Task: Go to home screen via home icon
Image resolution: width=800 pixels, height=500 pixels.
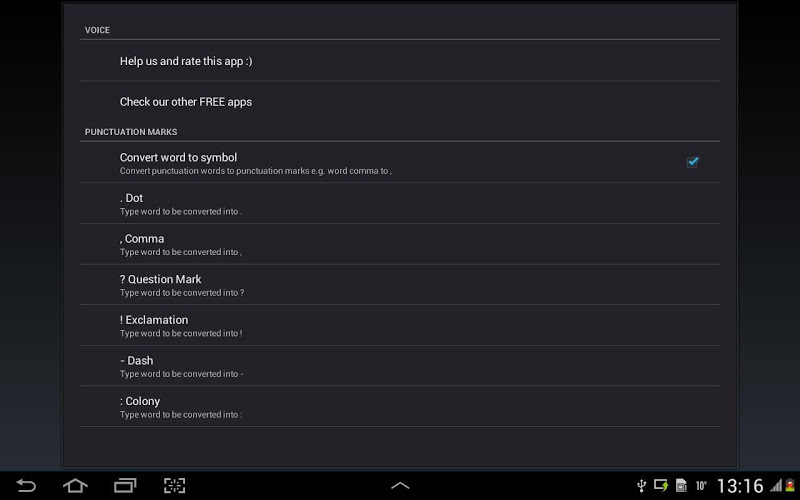Action: tap(75, 485)
